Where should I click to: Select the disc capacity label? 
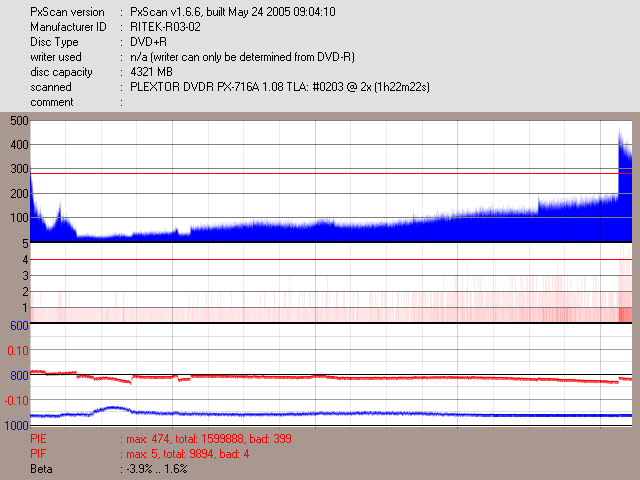click(x=61, y=72)
